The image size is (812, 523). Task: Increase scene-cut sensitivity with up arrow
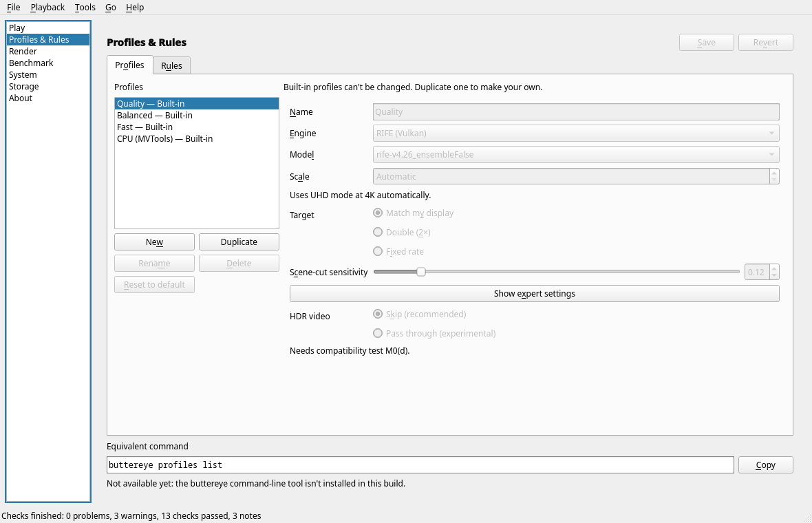click(774, 268)
